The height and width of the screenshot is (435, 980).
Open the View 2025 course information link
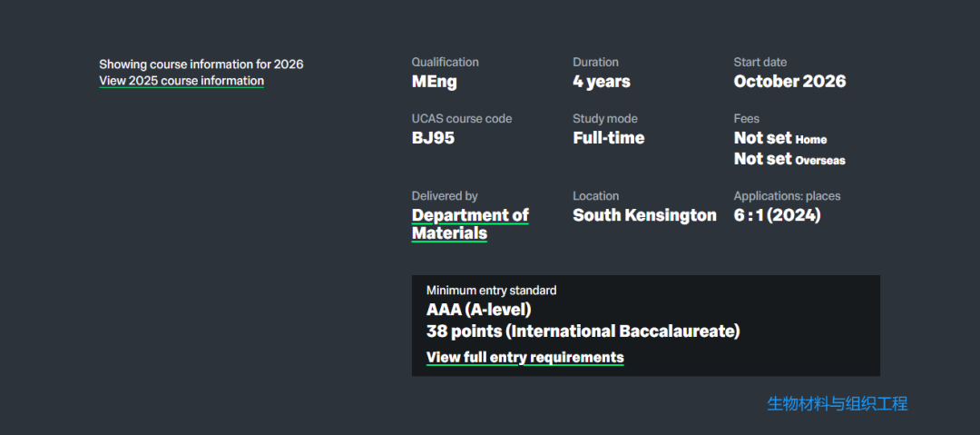(x=181, y=81)
